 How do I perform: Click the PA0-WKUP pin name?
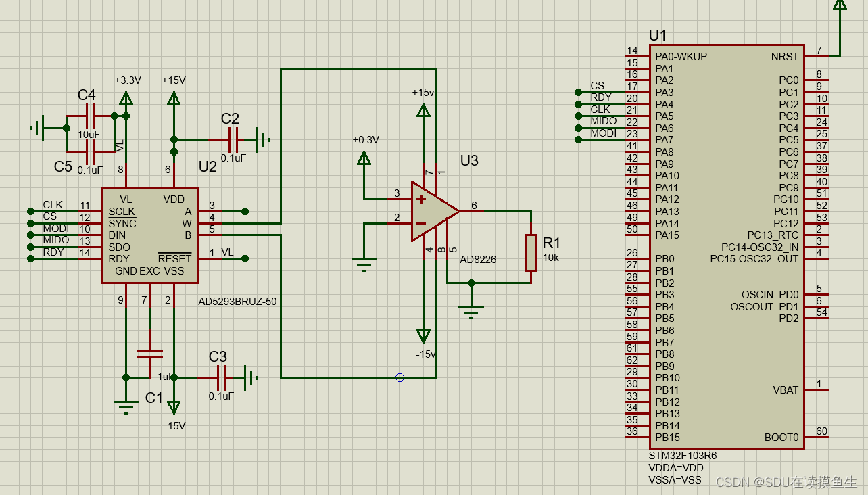point(681,57)
